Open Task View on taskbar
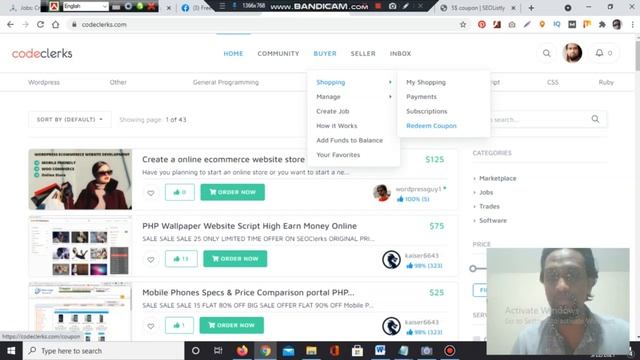This screenshot has width=640, height=360. click(x=218, y=351)
